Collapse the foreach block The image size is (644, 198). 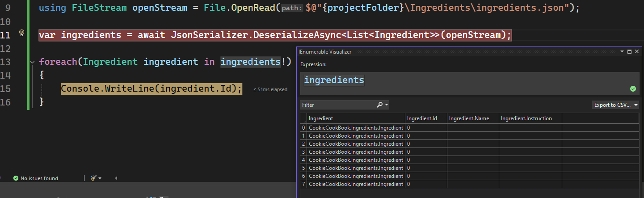[x=32, y=62]
